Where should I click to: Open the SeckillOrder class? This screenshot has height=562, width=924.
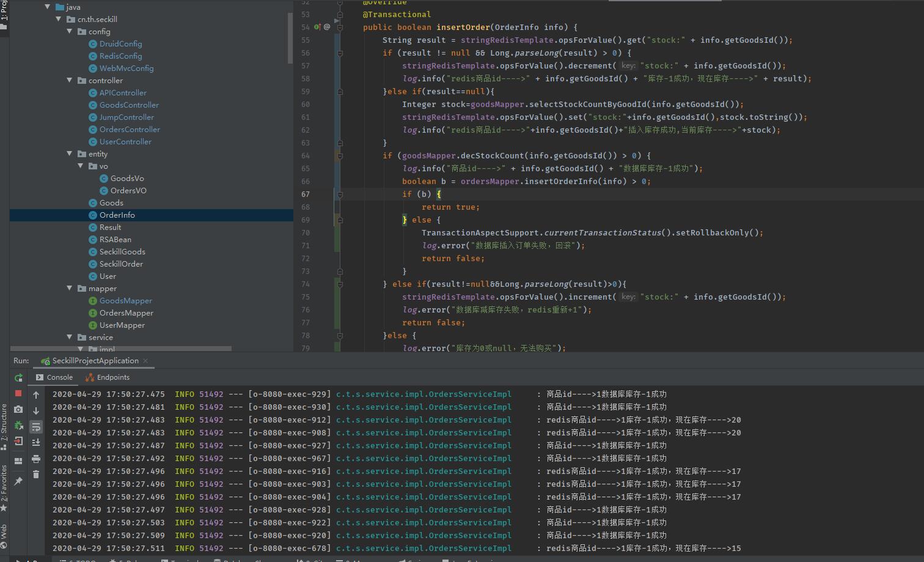pos(116,264)
